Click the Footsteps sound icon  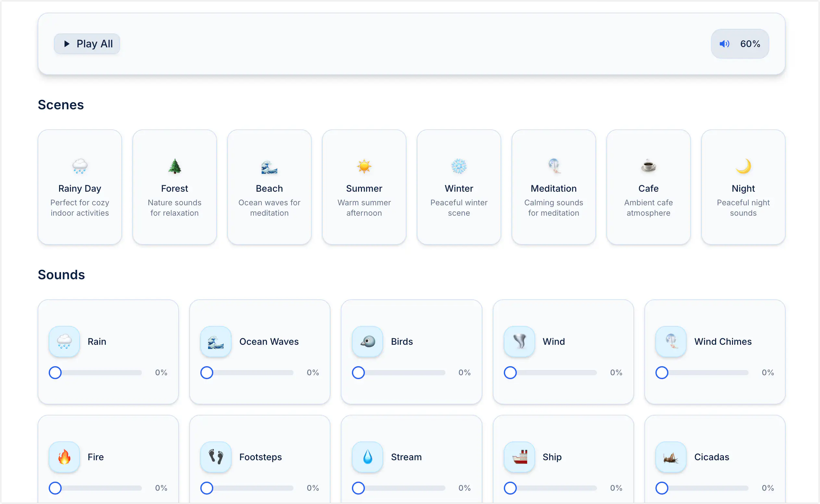click(x=216, y=457)
